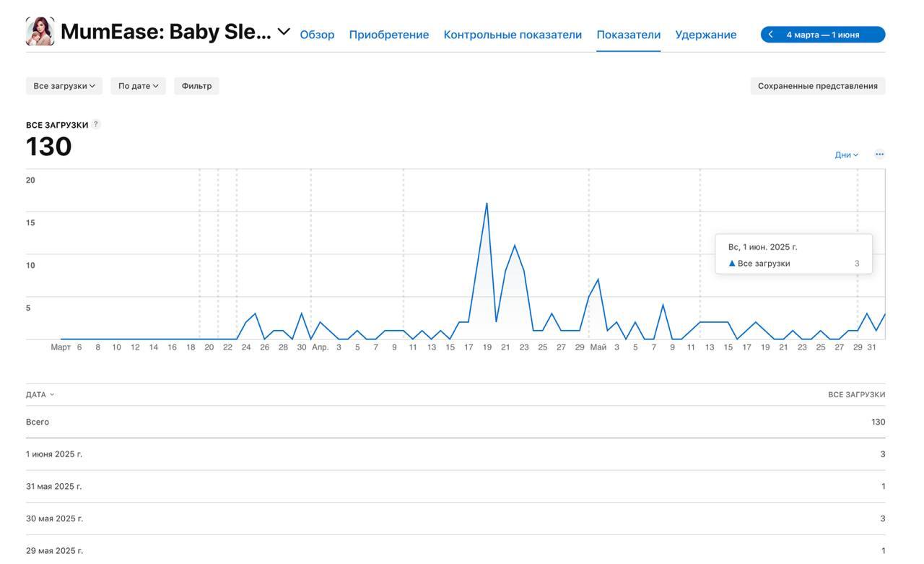Image resolution: width=924 pixels, height=564 pixels.
Task: Pick the 4 марта — 1 июня date range
Action: [x=823, y=35]
